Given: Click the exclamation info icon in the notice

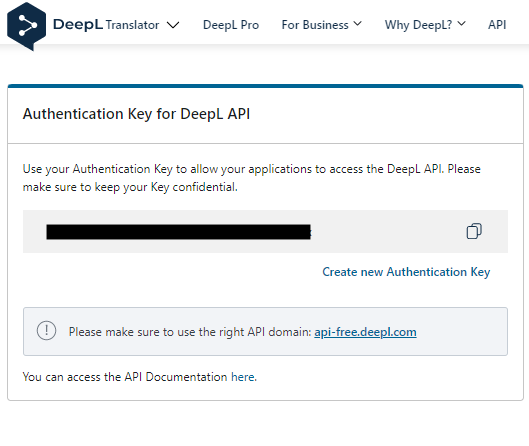Looking at the screenshot, I should click(47, 330).
